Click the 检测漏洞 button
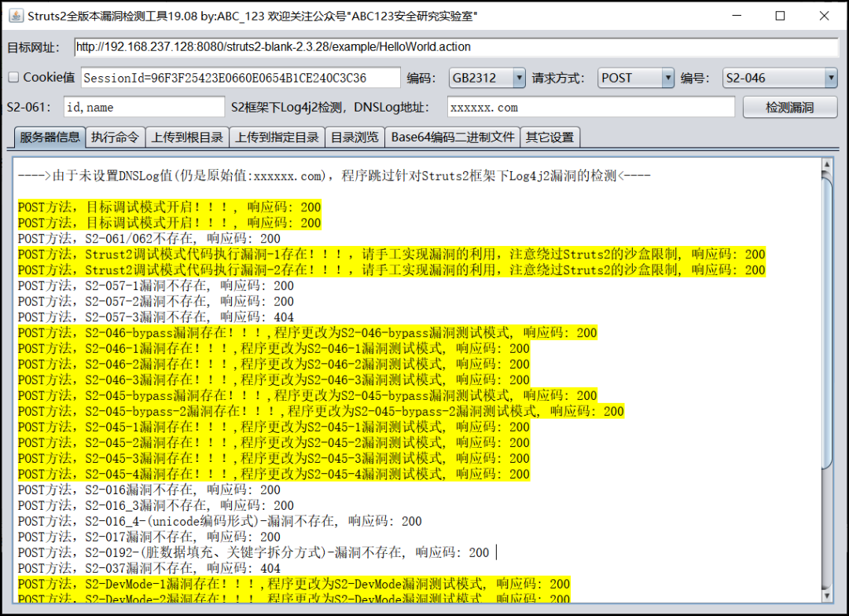Viewport: 849px width, 616px height. click(790, 107)
